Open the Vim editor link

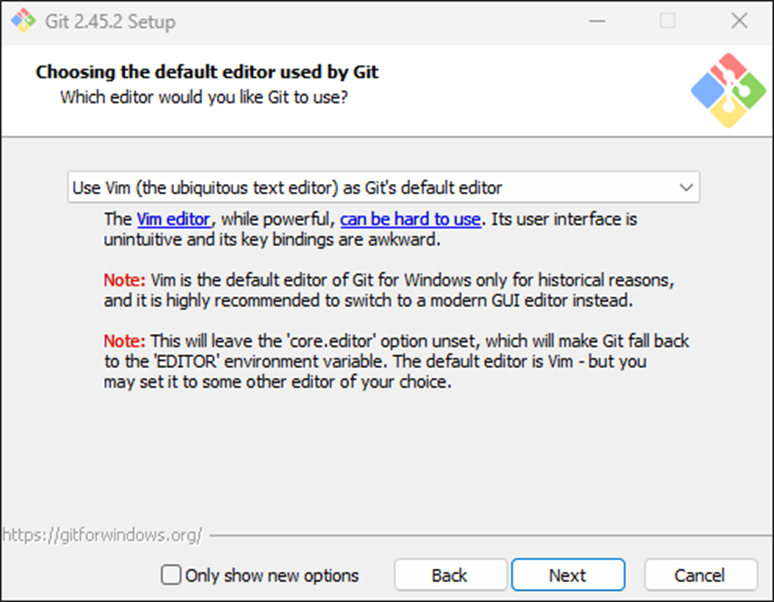click(x=173, y=219)
